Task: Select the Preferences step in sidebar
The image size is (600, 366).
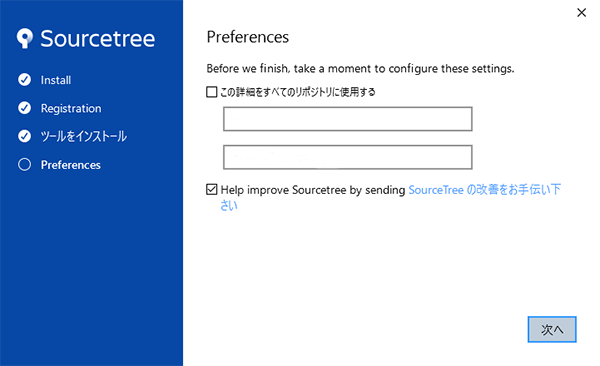Action: [x=71, y=165]
